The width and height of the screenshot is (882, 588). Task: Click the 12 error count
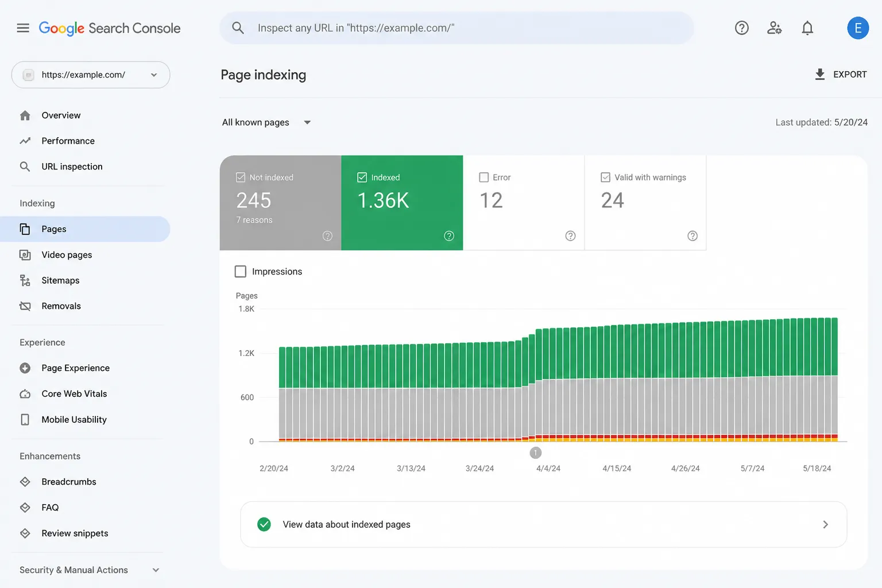pyautogui.click(x=491, y=200)
